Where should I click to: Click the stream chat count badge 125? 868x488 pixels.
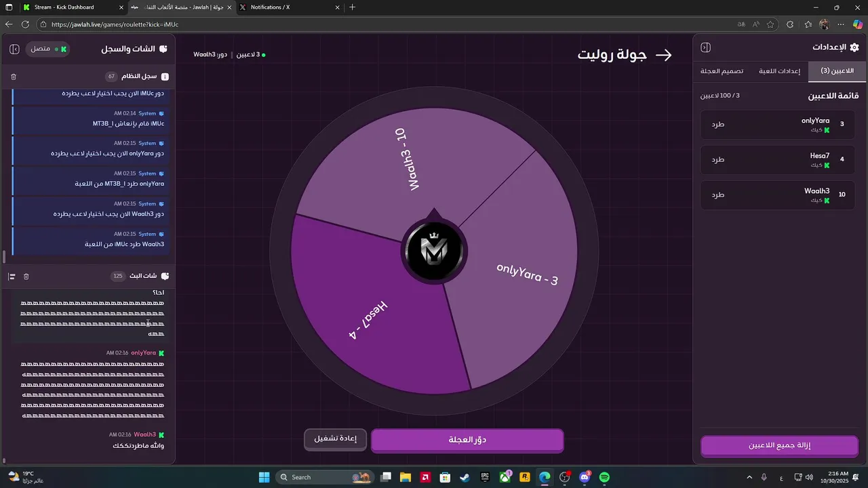[118, 276]
